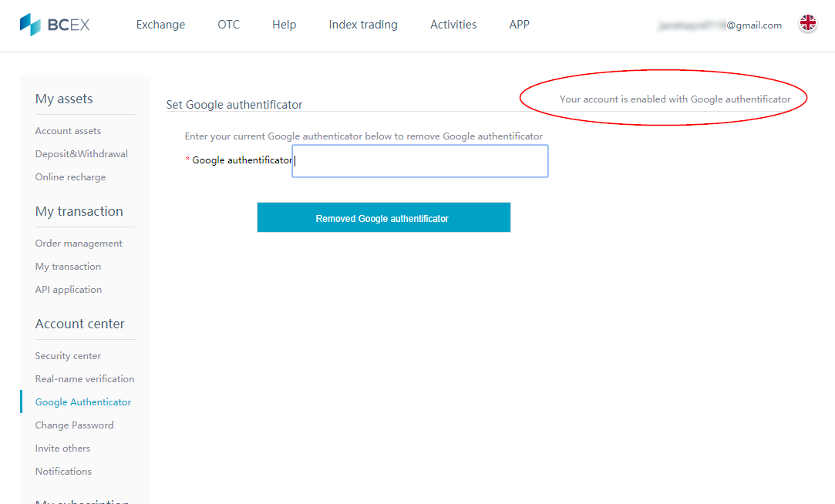Click the 'Enter your current Google authenticator' instruction
Screen dimensions: 835x504
(x=364, y=136)
